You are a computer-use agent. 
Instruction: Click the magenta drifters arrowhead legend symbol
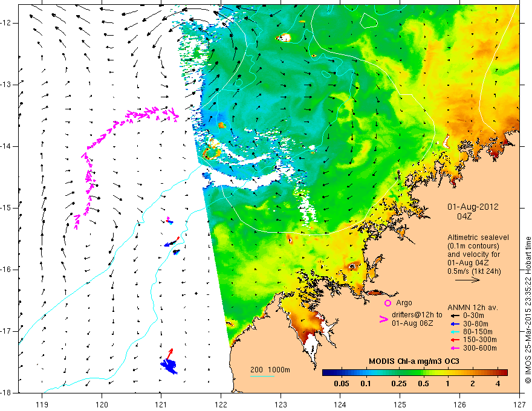(384, 319)
